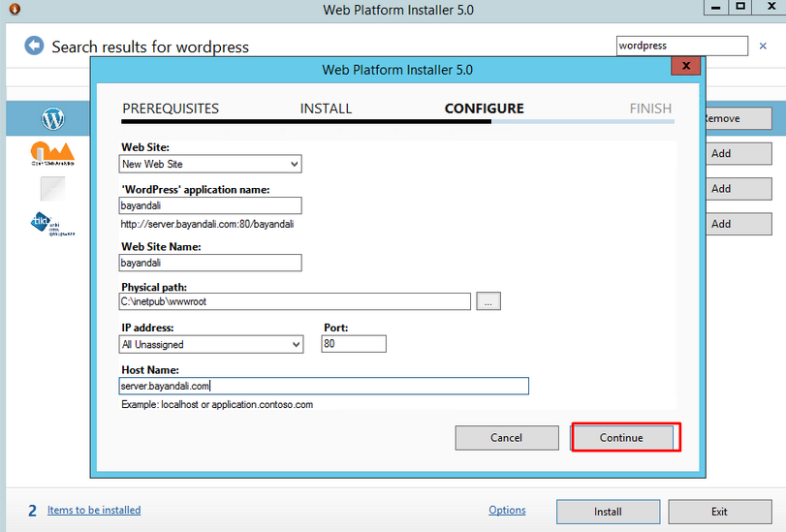
Task: Open the Options link
Action: pos(507,510)
